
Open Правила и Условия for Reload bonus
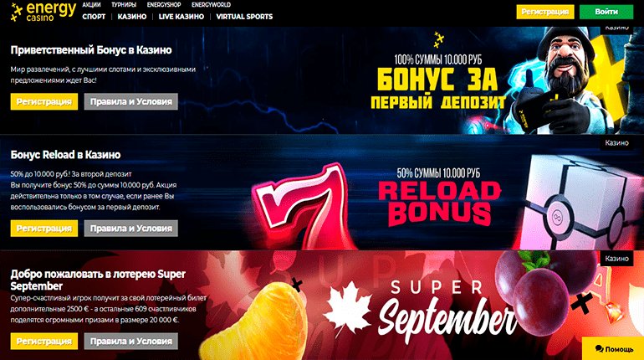click(131, 228)
